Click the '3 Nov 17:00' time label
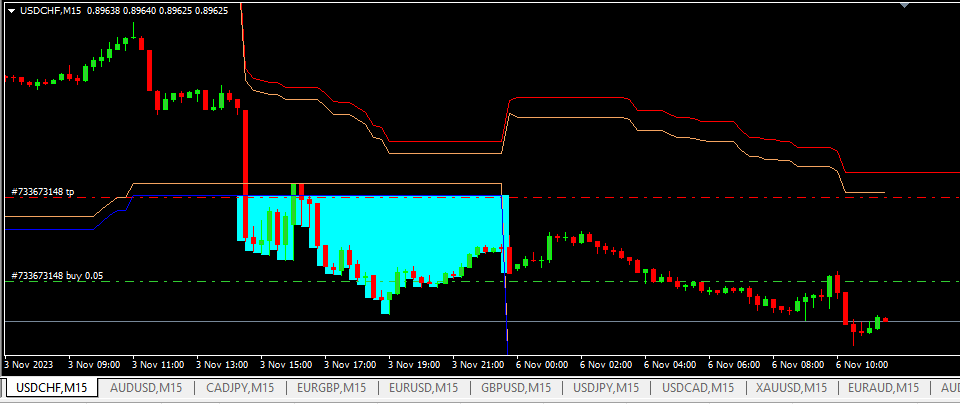The height and width of the screenshot is (404, 960). click(350, 364)
